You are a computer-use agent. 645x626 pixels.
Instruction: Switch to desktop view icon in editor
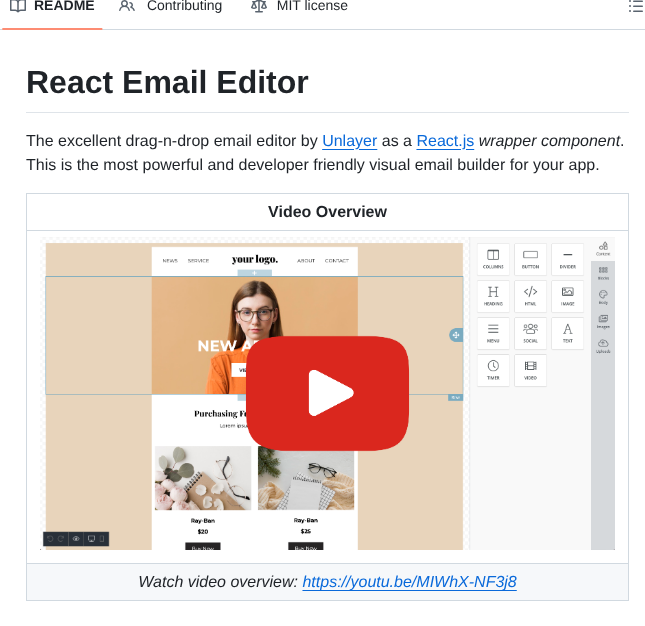pos(91,539)
